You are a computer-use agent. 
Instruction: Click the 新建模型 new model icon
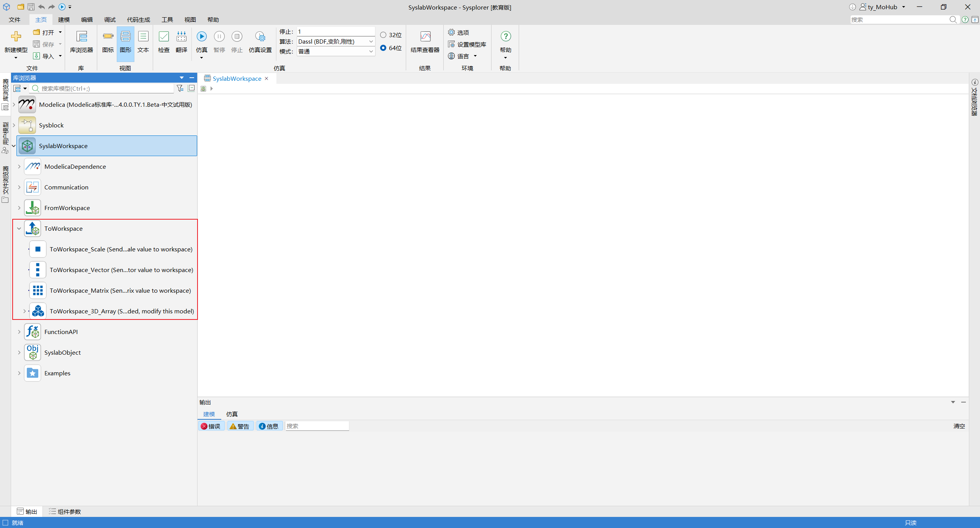[16, 36]
